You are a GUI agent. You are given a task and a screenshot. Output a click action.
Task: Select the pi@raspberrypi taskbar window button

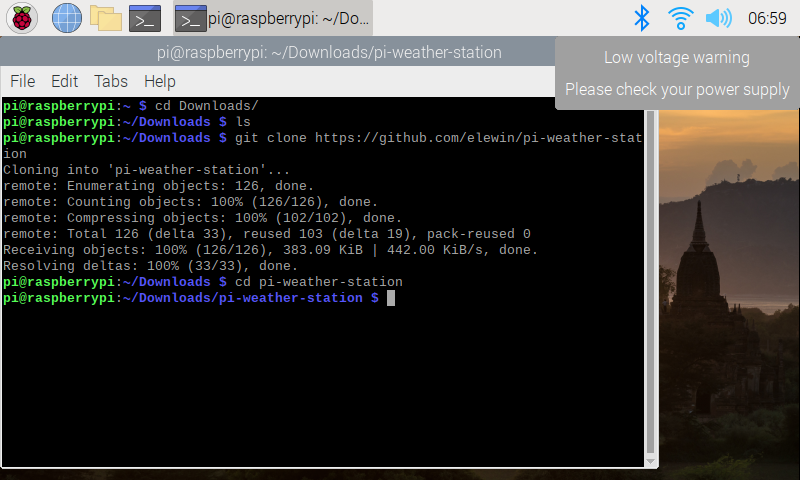(x=271, y=17)
